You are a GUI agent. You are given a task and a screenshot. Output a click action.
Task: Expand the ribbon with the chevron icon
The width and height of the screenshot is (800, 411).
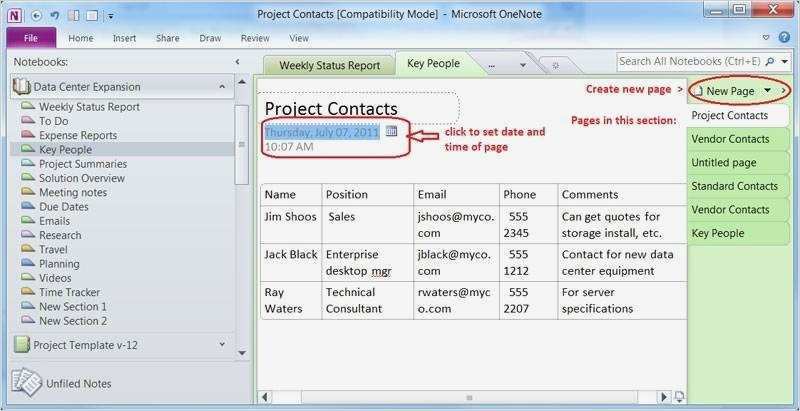click(766, 37)
